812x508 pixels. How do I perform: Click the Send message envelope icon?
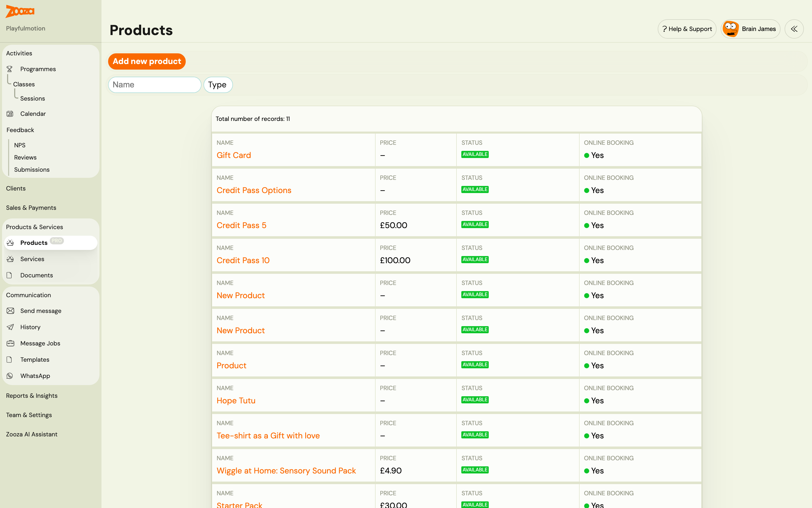click(10, 311)
